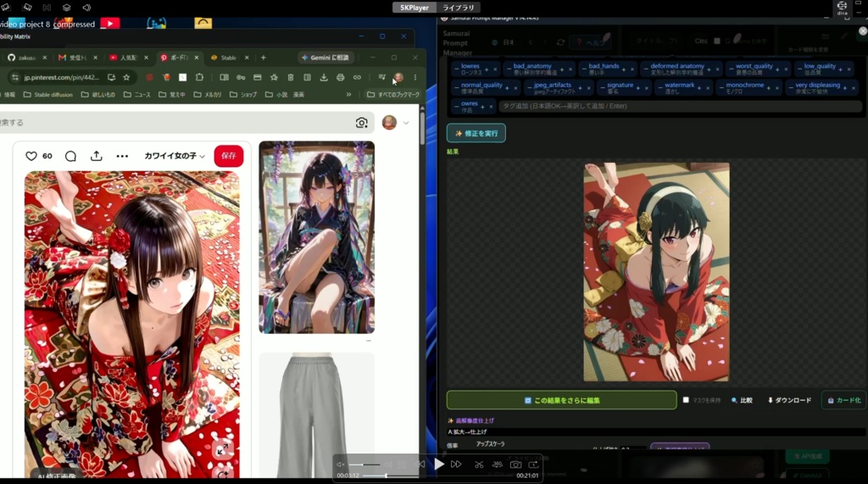Open the メルカリ bookmark folder
The width and height of the screenshot is (868, 484).
208,95
